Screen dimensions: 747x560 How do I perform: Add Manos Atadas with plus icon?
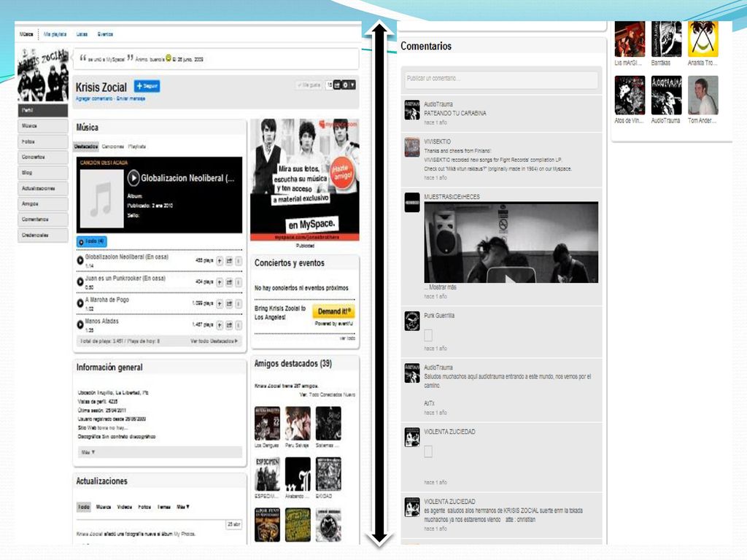click(220, 325)
